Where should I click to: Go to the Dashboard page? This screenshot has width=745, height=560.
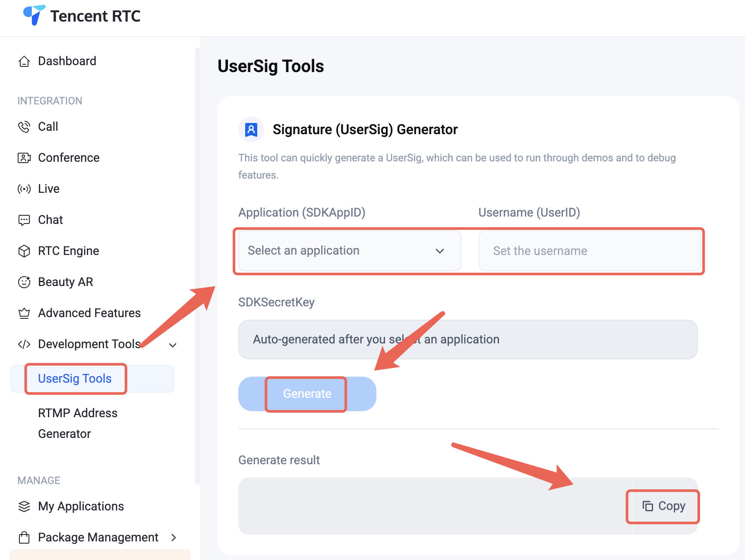(67, 61)
